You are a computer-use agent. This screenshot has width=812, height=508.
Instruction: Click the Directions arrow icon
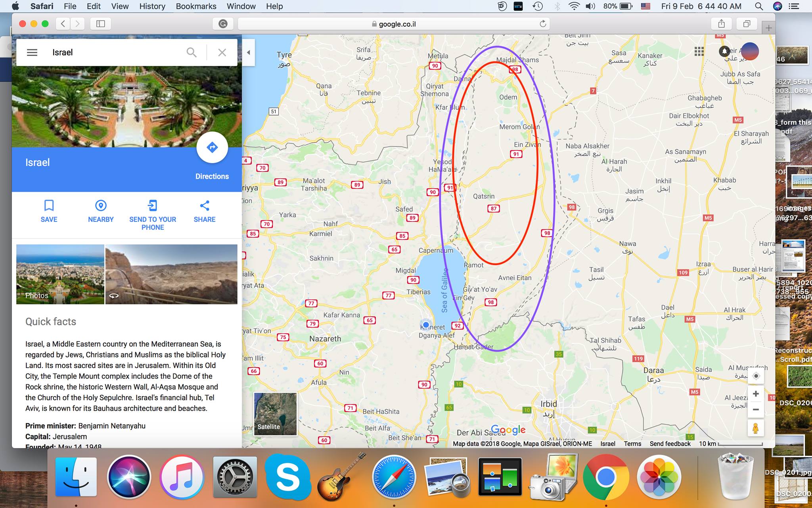[x=212, y=147]
